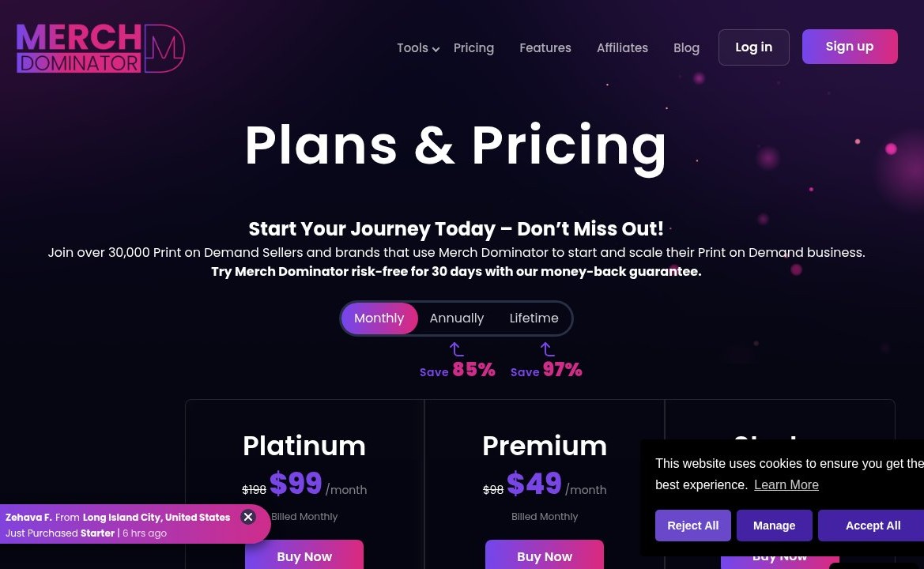Viewport: 924px width, 569px height.
Task: Expand the Tools dropdown chevron
Action: pos(436,50)
